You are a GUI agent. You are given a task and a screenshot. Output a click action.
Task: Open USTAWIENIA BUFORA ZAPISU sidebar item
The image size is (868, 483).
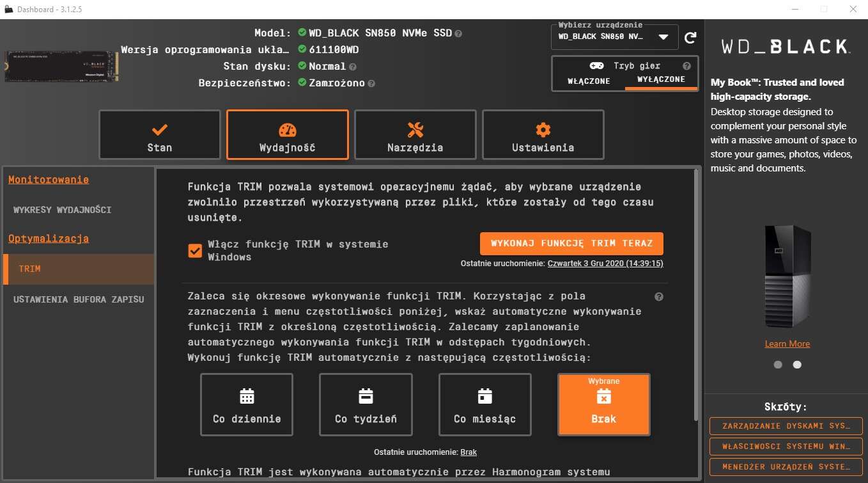[x=79, y=299]
